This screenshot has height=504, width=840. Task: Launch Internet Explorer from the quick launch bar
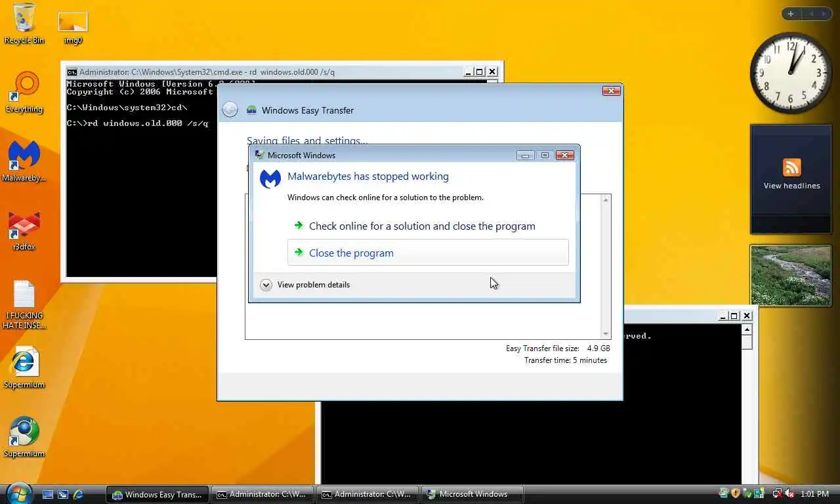point(78,494)
